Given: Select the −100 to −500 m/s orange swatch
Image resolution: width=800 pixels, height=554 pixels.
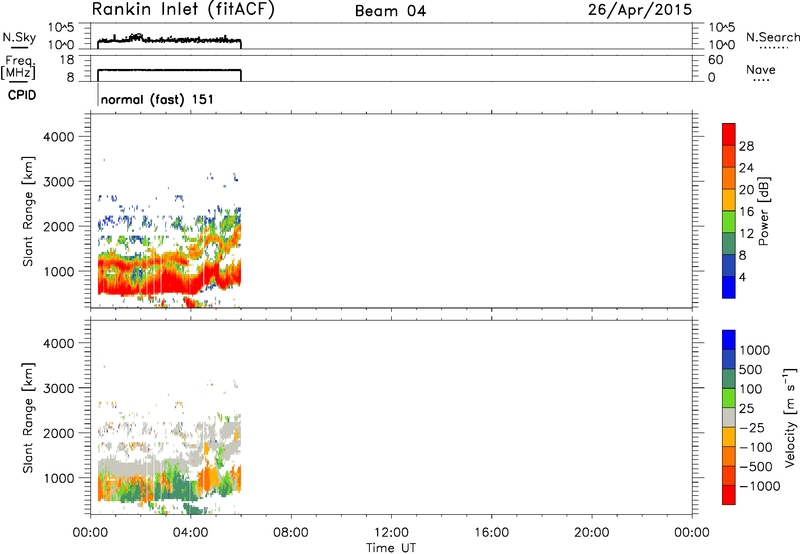Looking at the screenshot, I should [x=729, y=456].
